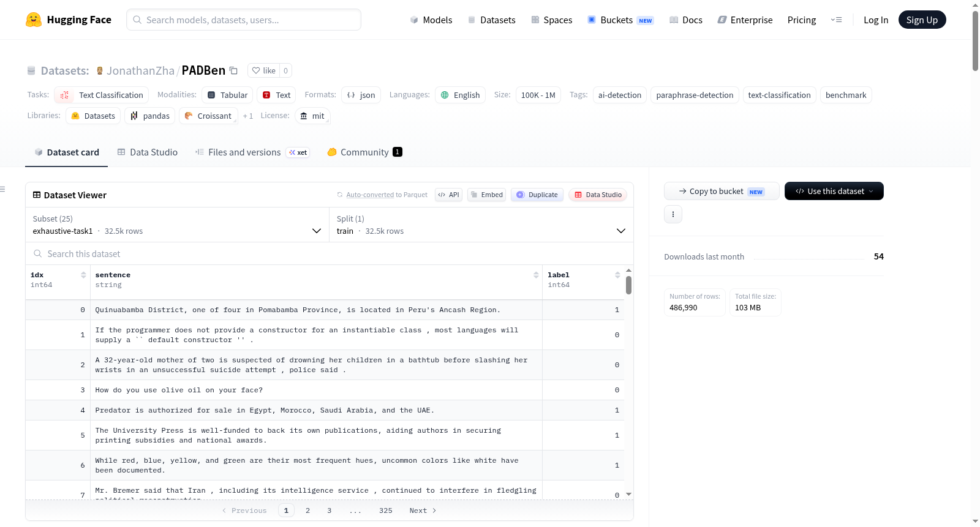Click the dataset table vertical scrollbar thumb

pyautogui.click(x=628, y=285)
